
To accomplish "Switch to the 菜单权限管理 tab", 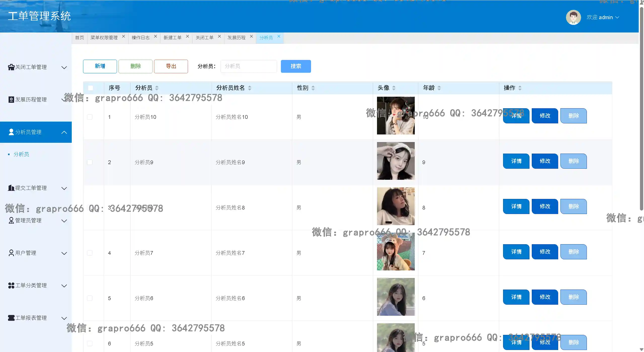I will point(104,38).
